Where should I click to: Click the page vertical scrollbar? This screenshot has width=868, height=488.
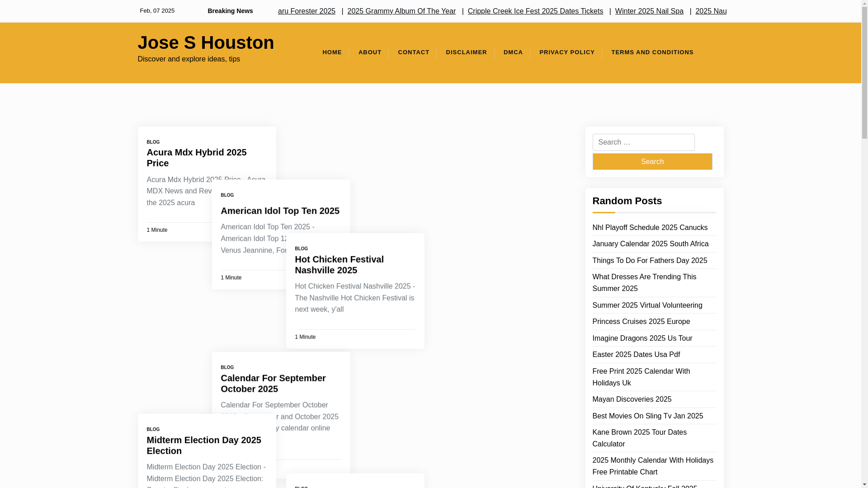pyautogui.click(x=864, y=244)
